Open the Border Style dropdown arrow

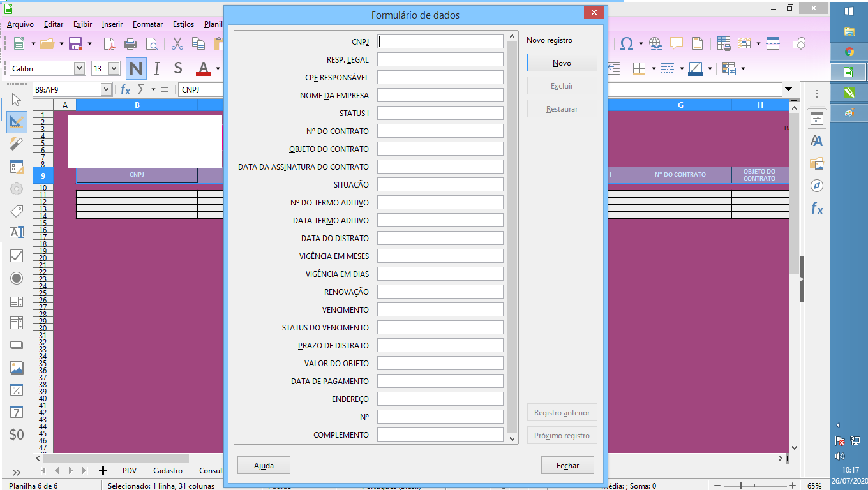(682, 68)
